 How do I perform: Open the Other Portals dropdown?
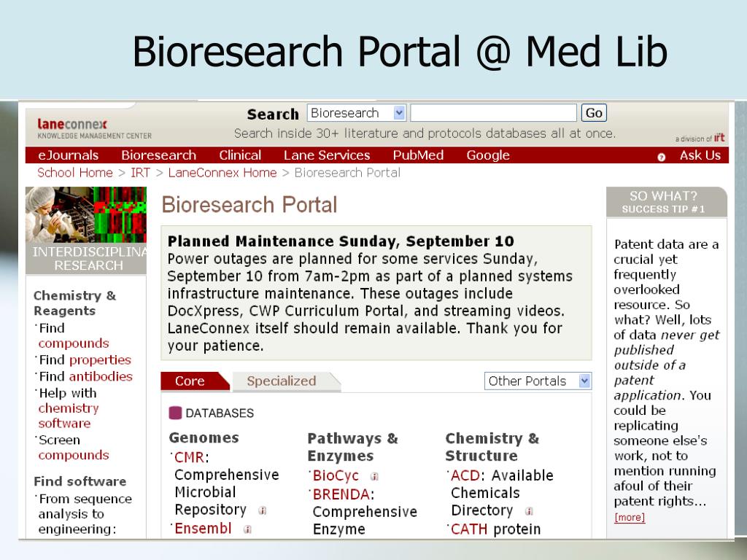538,381
